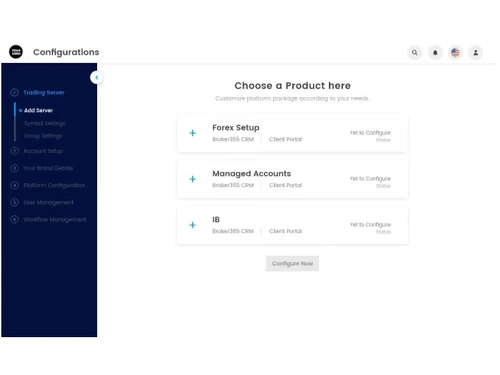Collapse sidebar with the chevron button

(97, 77)
